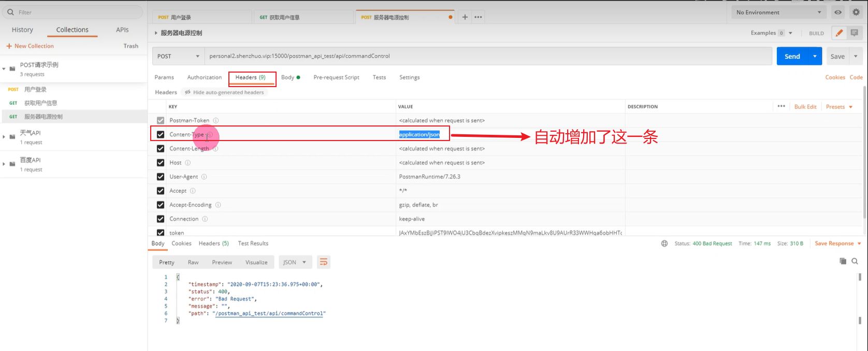Click the environment quick look eye icon

coord(838,12)
